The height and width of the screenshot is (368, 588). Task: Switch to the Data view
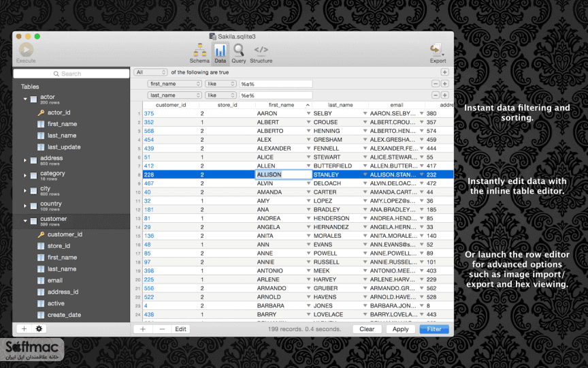coord(220,53)
